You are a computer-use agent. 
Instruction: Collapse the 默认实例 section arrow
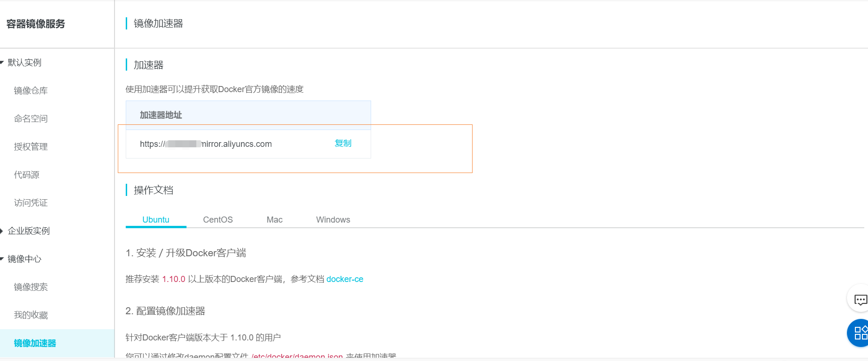coord(2,62)
